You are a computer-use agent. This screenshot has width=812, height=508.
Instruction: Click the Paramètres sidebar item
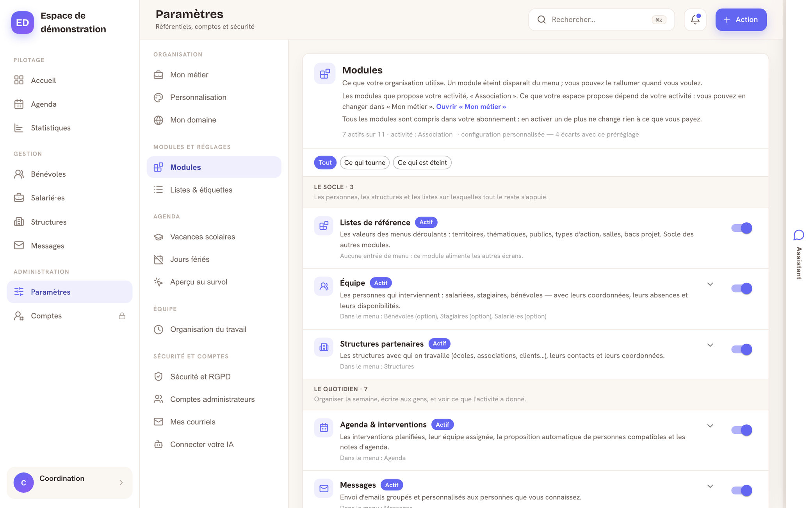tap(69, 292)
